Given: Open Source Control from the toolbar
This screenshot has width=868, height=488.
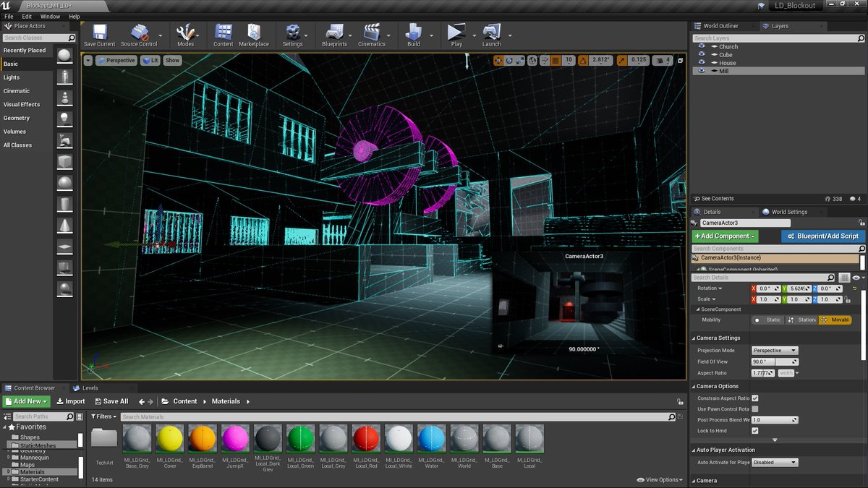Looking at the screenshot, I should pos(139,35).
